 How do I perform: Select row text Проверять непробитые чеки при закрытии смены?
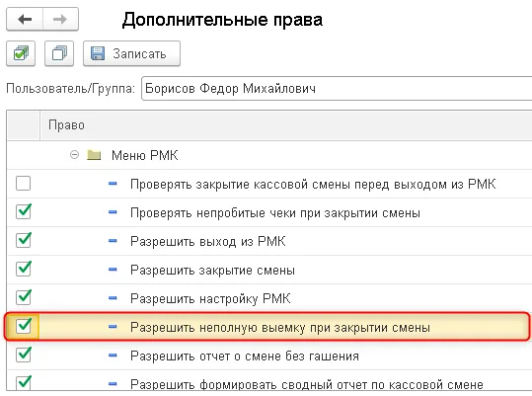point(275,213)
